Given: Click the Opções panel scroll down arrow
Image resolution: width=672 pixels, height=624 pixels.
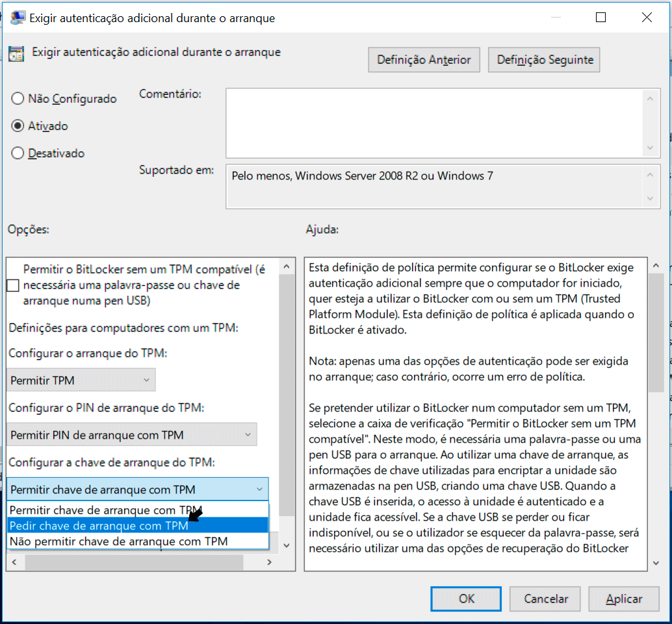Looking at the screenshot, I should 287,545.
